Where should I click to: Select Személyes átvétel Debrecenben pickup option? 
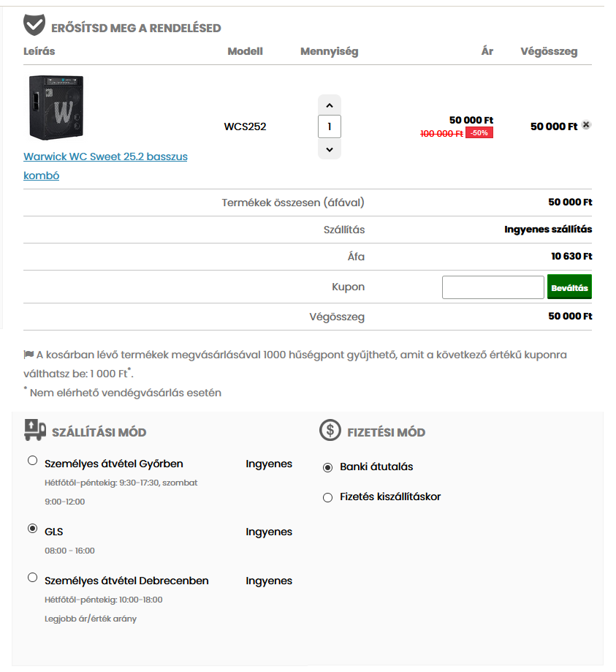(x=32, y=577)
